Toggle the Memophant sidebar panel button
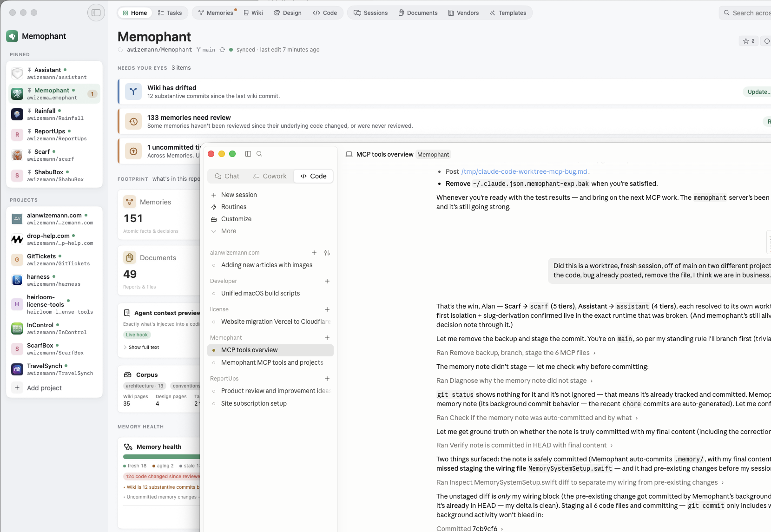The width and height of the screenshot is (771, 532). 96,13
